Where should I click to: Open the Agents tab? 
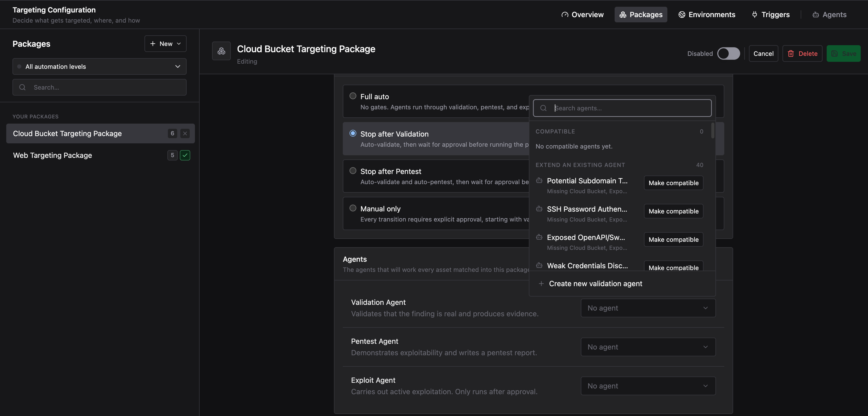point(829,15)
